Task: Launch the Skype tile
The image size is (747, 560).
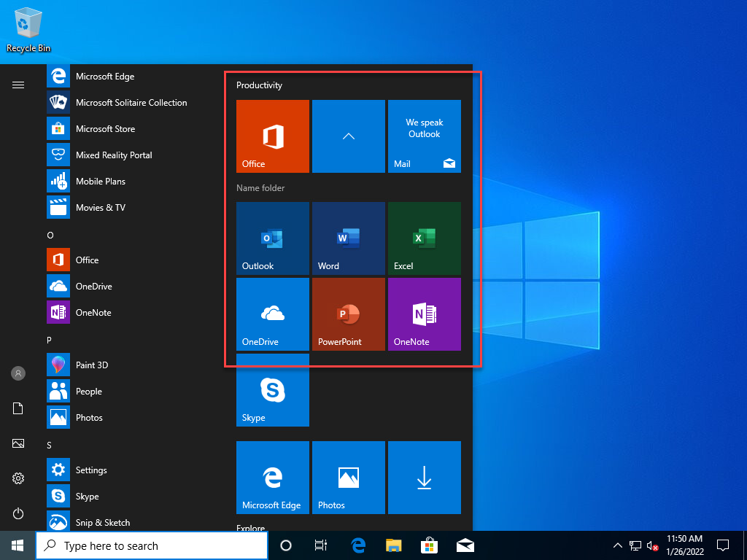Action: click(x=272, y=390)
